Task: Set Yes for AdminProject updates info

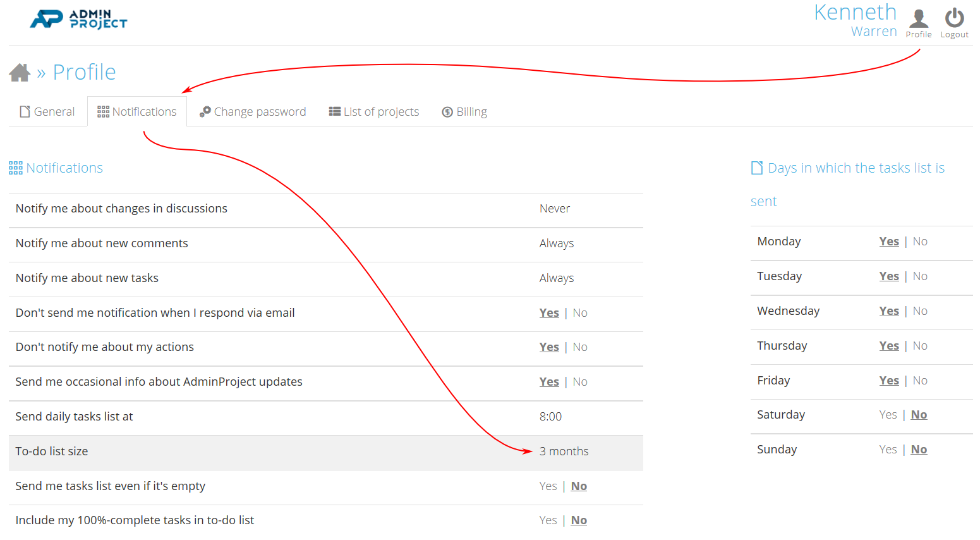Action: tap(549, 382)
